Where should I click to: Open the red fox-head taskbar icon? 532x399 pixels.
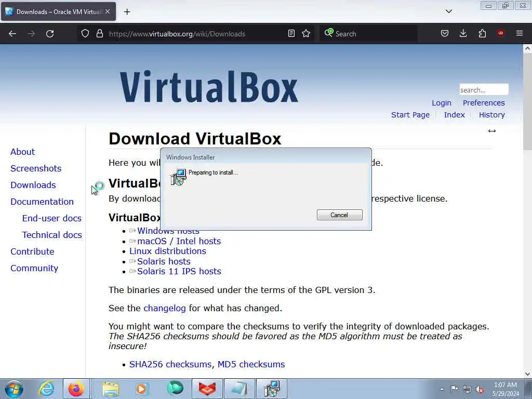(207, 389)
